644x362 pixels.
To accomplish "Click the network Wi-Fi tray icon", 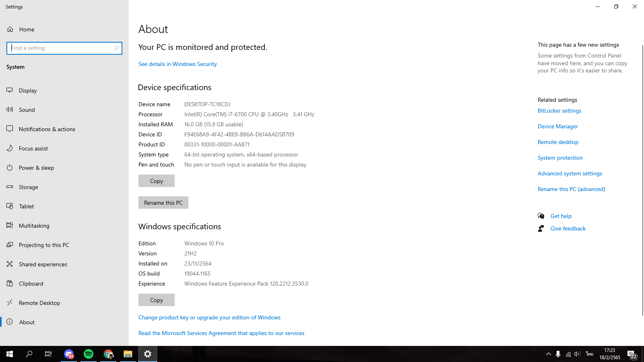I will (568, 354).
